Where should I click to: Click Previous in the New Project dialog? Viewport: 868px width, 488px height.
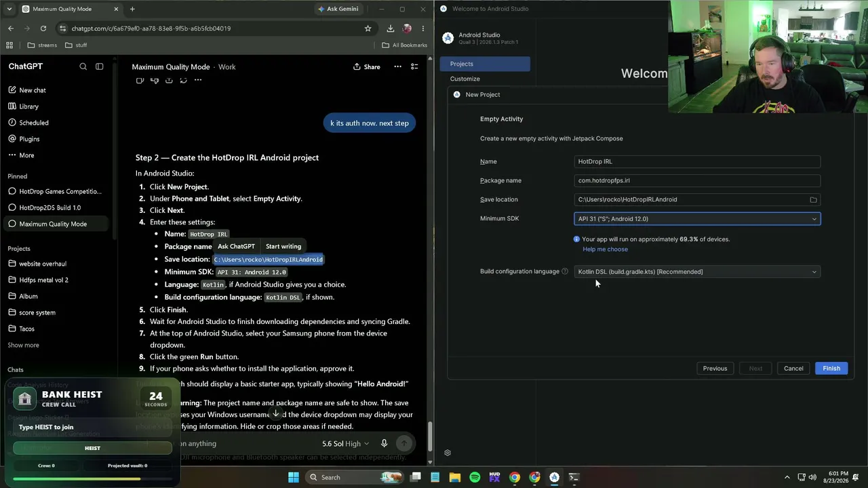pyautogui.click(x=715, y=369)
